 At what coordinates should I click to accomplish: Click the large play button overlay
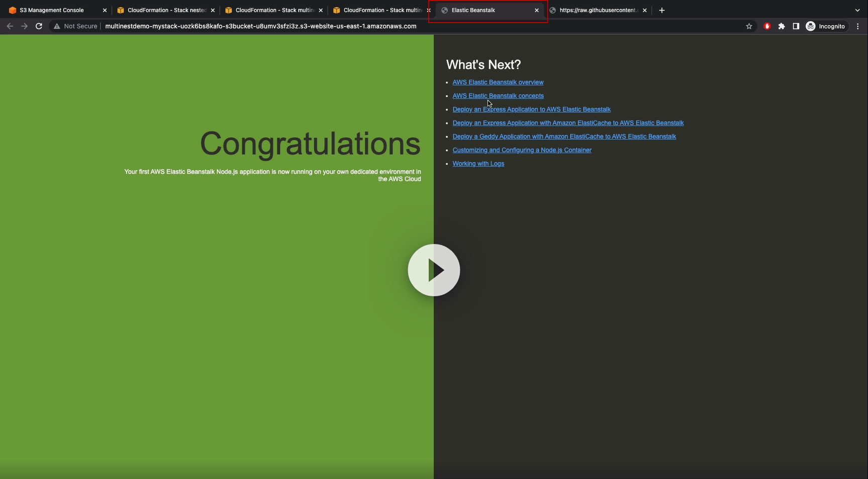coord(434,270)
